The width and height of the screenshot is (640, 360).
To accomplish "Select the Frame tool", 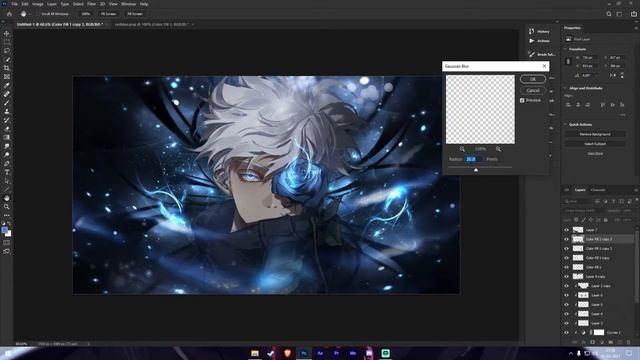I will (x=7, y=76).
